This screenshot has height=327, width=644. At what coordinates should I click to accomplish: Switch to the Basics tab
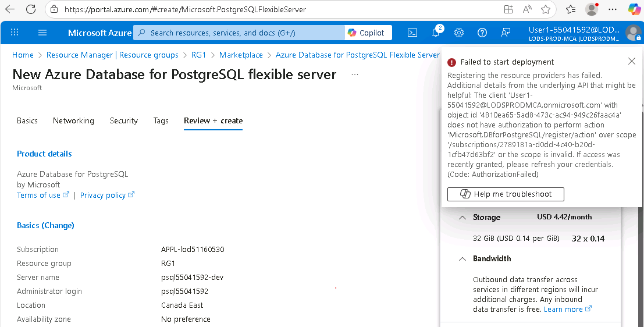point(27,121)
